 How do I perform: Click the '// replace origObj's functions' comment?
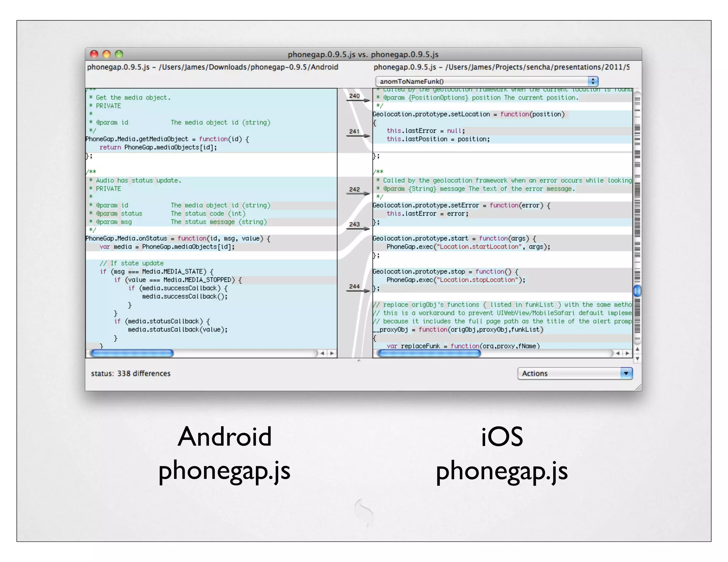(502, 305)
